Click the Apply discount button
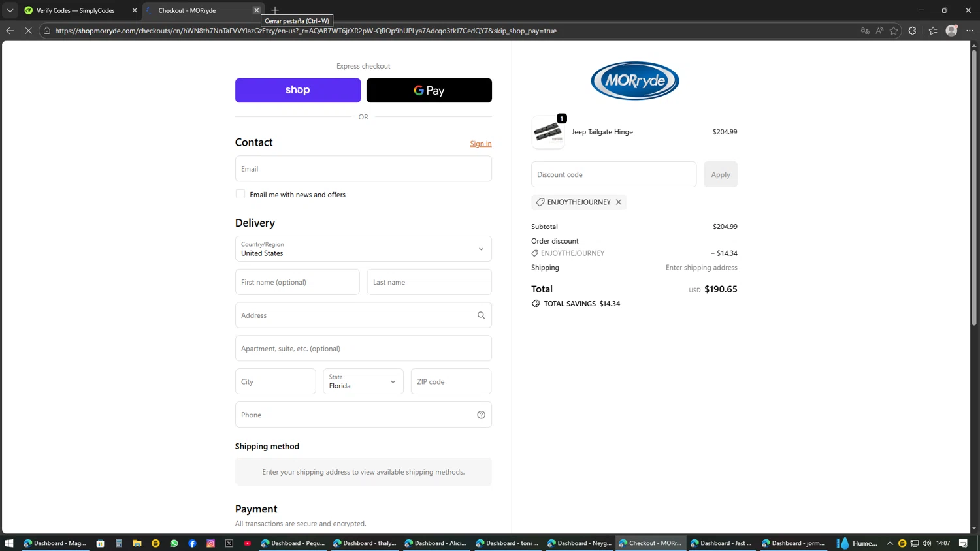 click(721, 174)
